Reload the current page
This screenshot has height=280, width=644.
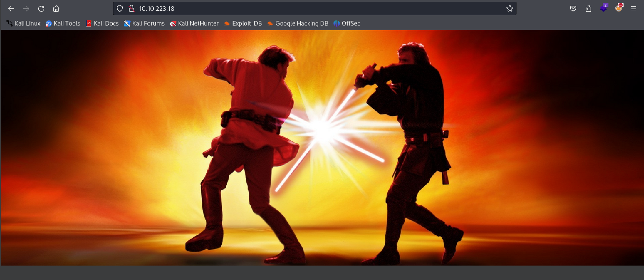[41, 9]
